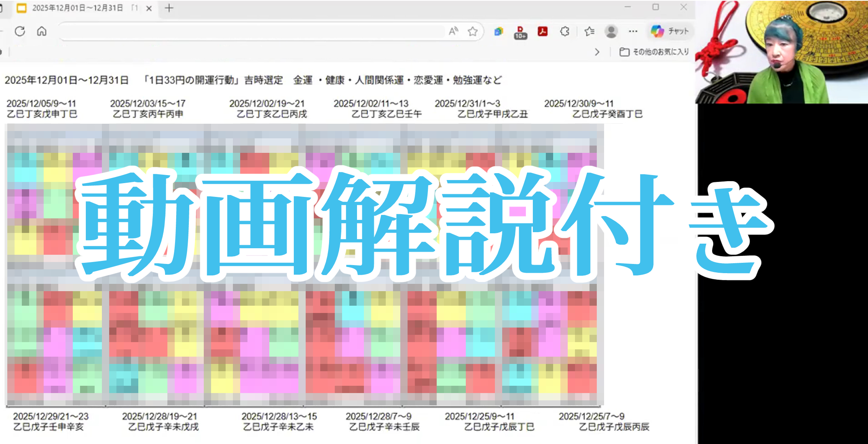Open その他のお気に入り folder
868x444 pixels.
pos(654,52)
